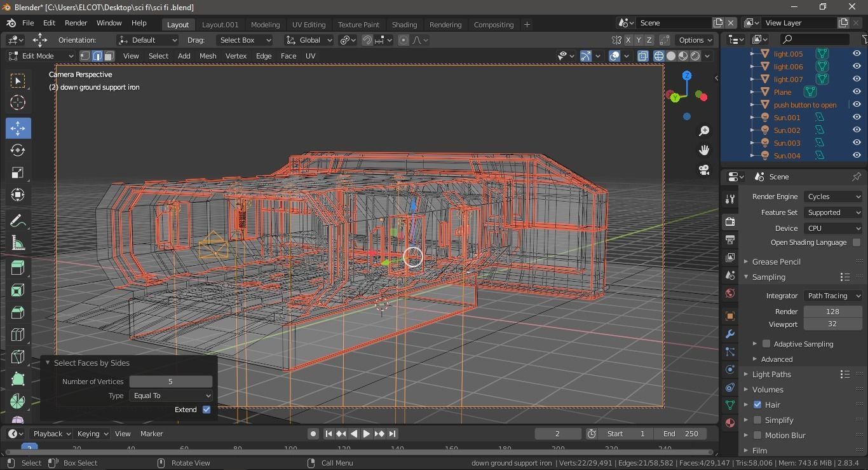Viewport: 868px width, 470px height.
Task: Uncheck the Extend checkbox
Action: 207,410
